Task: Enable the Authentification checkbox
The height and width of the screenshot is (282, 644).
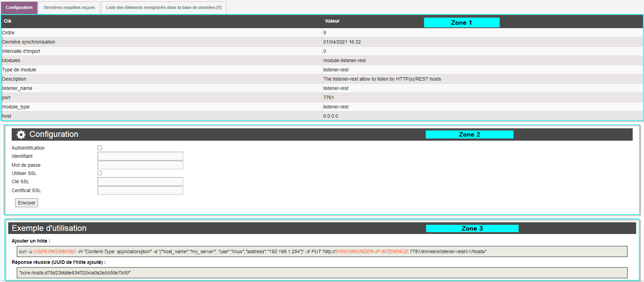Action: (x=100, y=148)
